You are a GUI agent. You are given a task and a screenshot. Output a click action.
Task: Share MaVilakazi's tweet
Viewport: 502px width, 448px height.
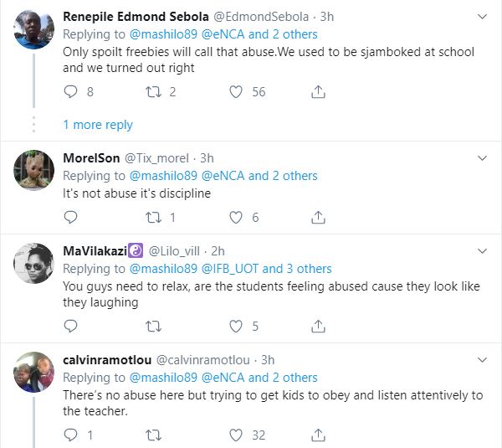click(x=318, y=327)
